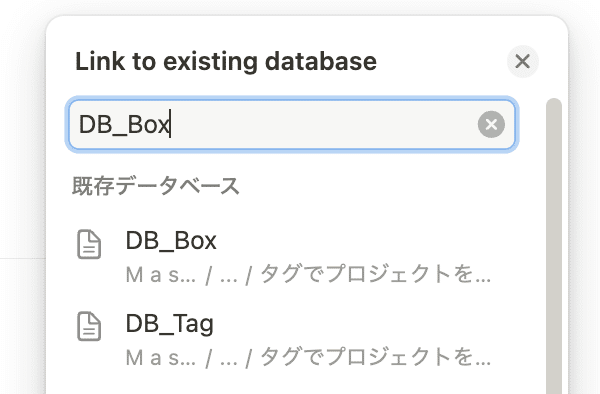Click the results list vertical scrollbar

click(x=554, y=245)
